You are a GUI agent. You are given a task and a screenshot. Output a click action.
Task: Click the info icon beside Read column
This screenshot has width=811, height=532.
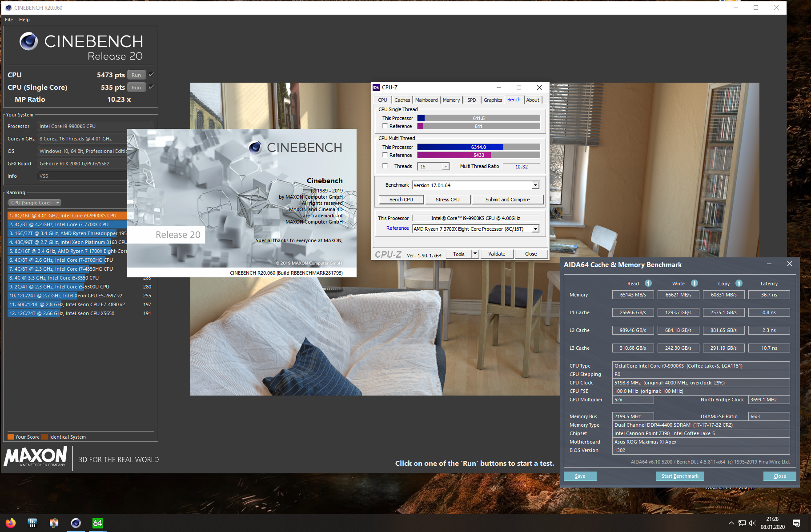pos(648,284)
